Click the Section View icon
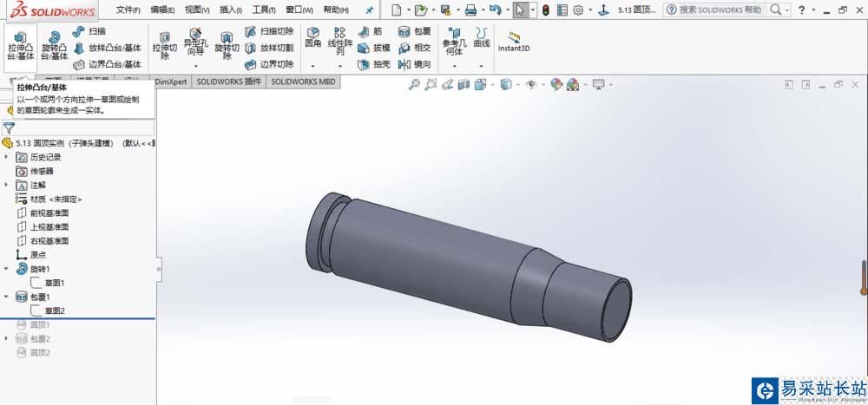The image size is (868, 405). pos(464,84)
